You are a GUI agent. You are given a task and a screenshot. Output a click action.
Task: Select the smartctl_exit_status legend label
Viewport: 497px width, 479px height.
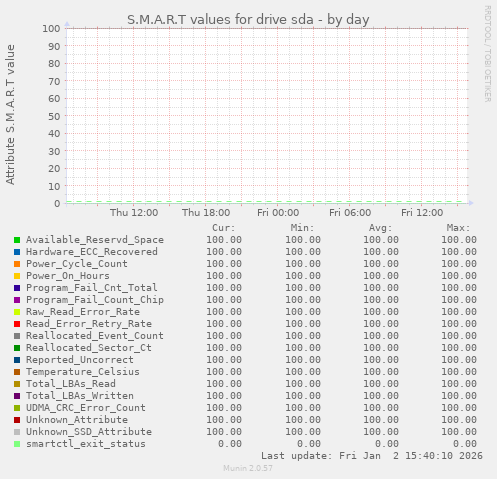click(x=86, y=444)
